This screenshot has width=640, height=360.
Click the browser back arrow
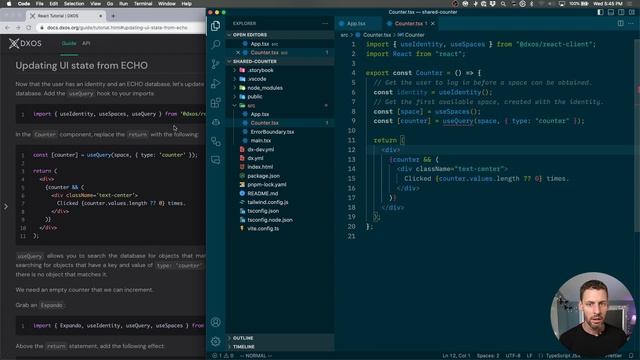click(7, 28)
